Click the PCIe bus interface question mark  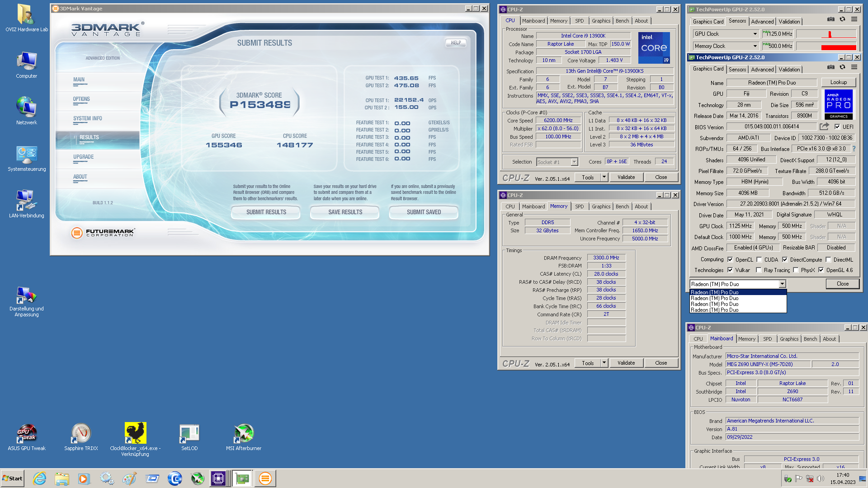(x=854, y=149)
